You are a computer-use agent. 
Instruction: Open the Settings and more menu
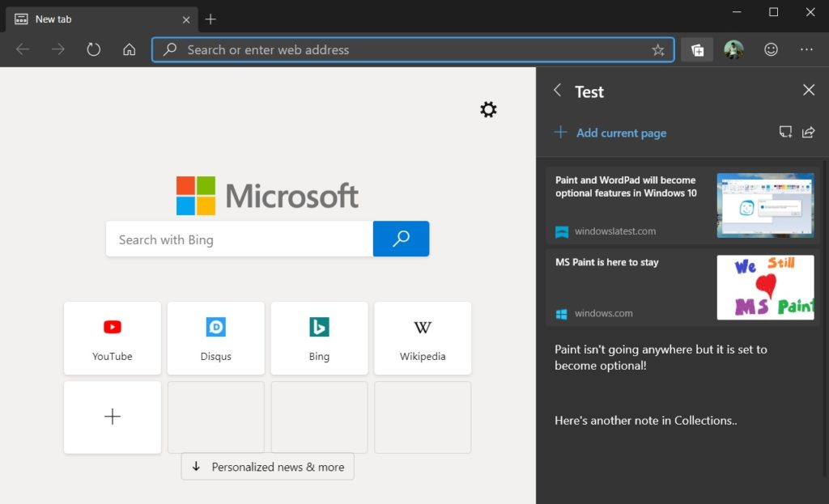tap(806, 49)
